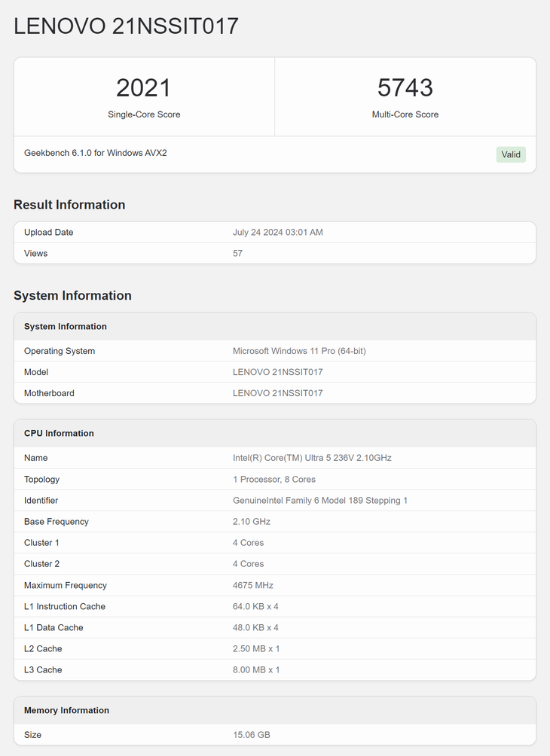The height and width of the screenshot is (756, 550).
Task: Select the 64.0 KB x 4 value
Action: [x=255, y=607]
